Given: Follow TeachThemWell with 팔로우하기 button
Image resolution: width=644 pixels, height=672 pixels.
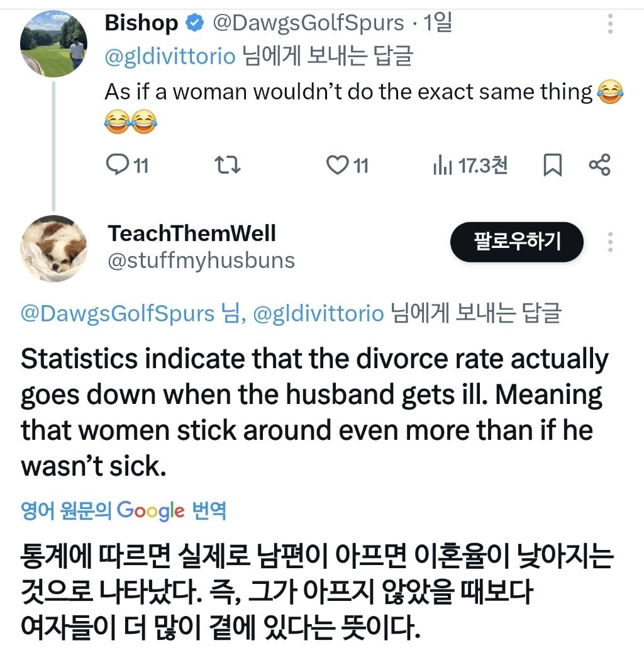Looking at the screenshot, I should coord(516,242).
